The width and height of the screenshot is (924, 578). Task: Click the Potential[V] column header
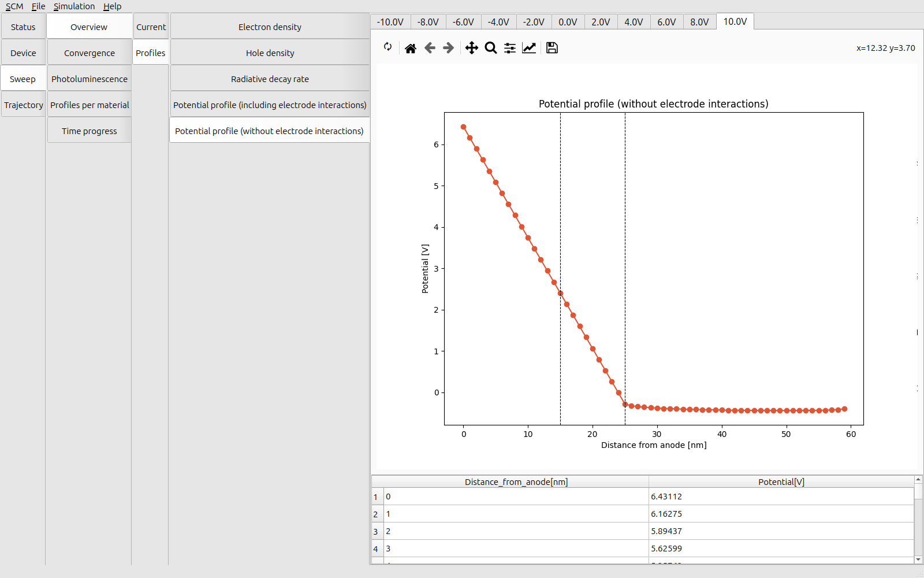tap(781, 482)
